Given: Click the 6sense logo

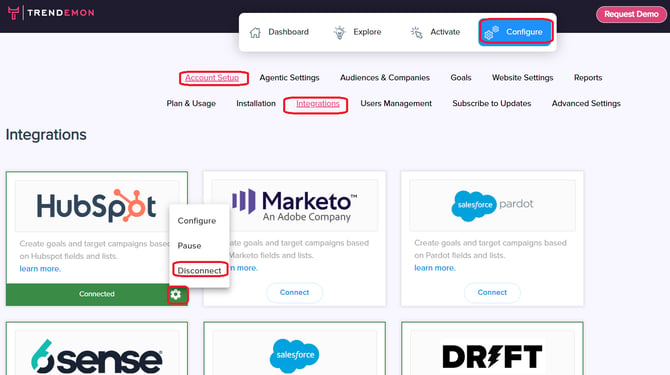Looking at the screenshot, I should [x=97, y=356].
